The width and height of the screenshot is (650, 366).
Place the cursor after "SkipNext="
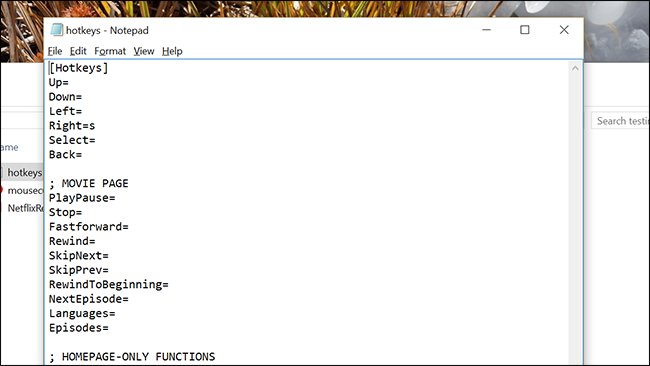(x=109, y=256)
